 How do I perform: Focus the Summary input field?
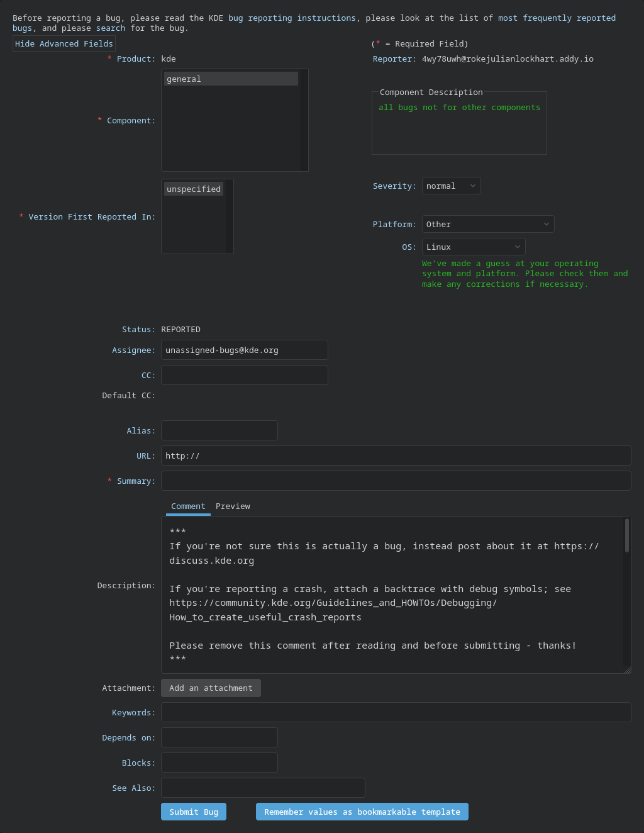(x=396, y=481)
